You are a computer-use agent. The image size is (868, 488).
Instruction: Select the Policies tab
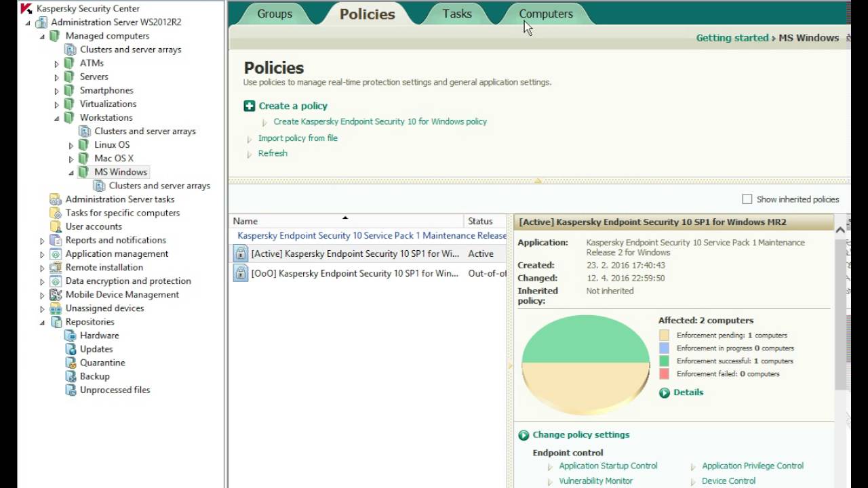[368, 14]
